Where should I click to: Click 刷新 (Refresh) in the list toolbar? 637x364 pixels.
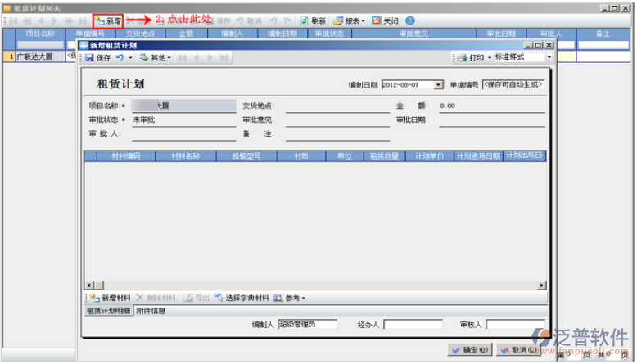pos(314,20)
